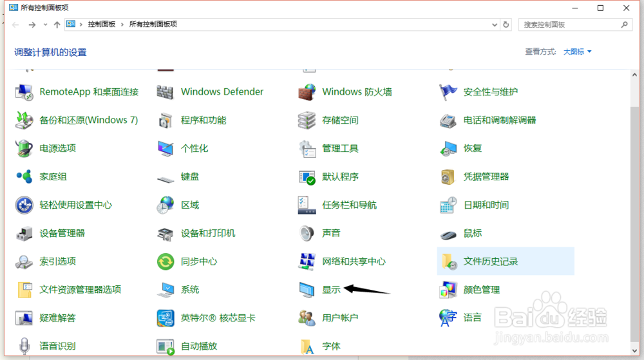Screen dimensions: 644x360
Task: Open the 用户帐户 people icon
Action: click(x=307, y=318)
